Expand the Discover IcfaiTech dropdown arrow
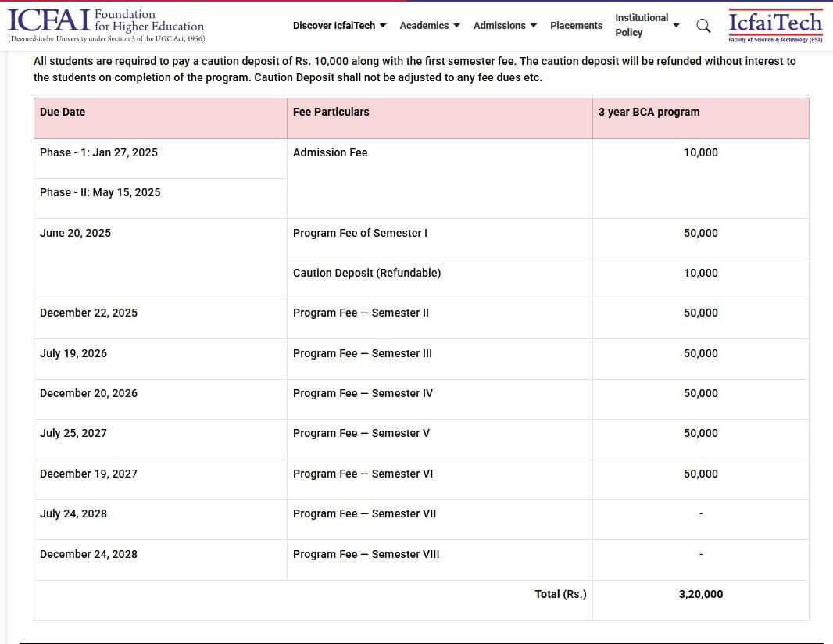The height and width of the screenshot is (644, 833). click(383, 26)
